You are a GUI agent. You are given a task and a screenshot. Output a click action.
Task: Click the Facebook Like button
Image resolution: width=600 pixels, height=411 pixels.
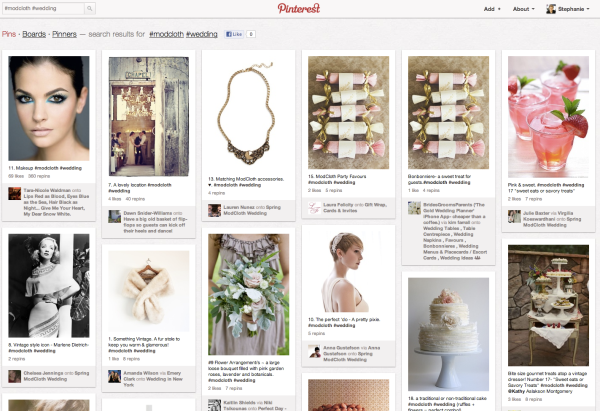pos(234,34)
